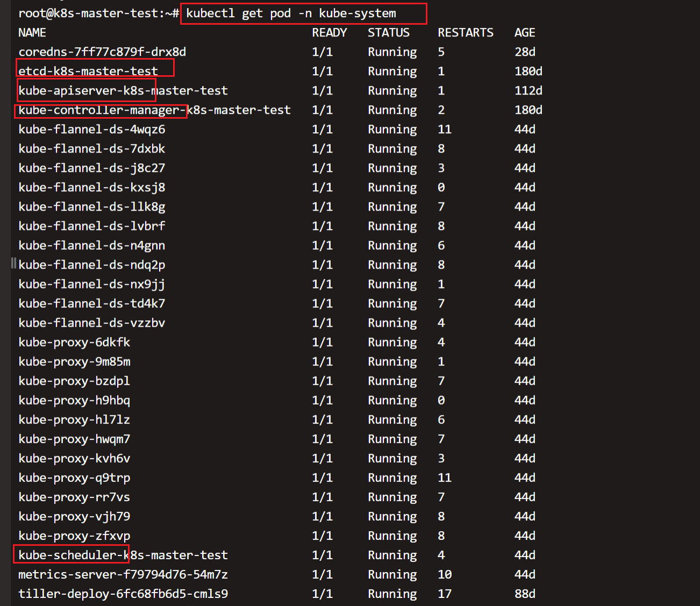Select pod kube-proxy-q9trp
The height and width of the screenshot is (606, 700).
pos(74,478)
